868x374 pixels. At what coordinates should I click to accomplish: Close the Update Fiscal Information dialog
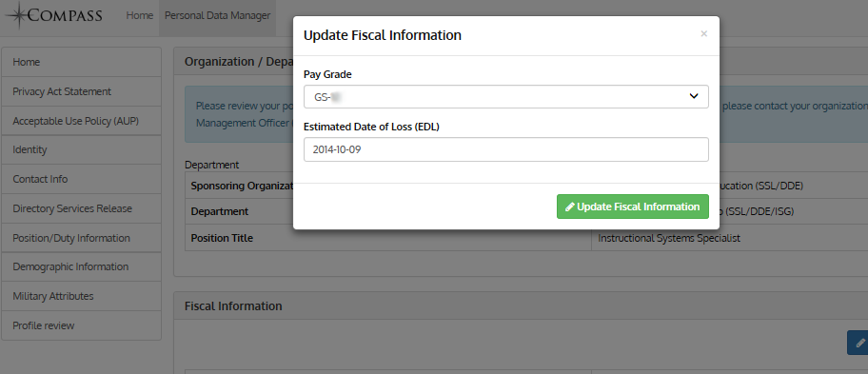[x=703, y=33]
